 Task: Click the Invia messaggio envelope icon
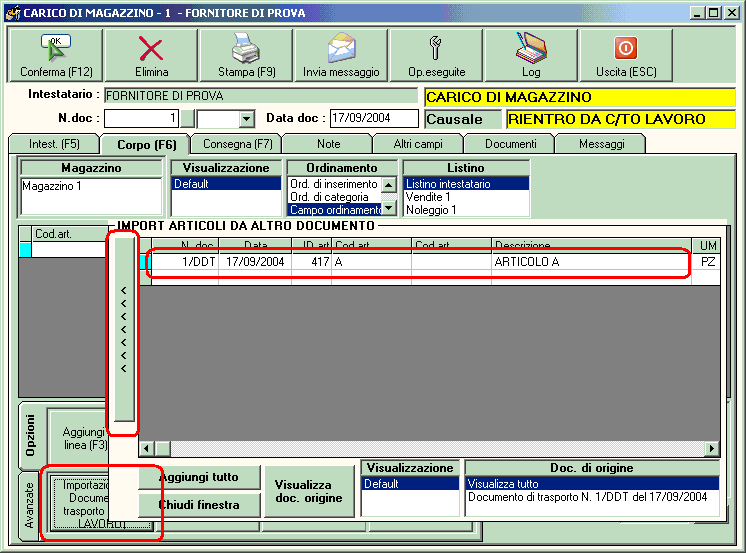tap(341, 48)
